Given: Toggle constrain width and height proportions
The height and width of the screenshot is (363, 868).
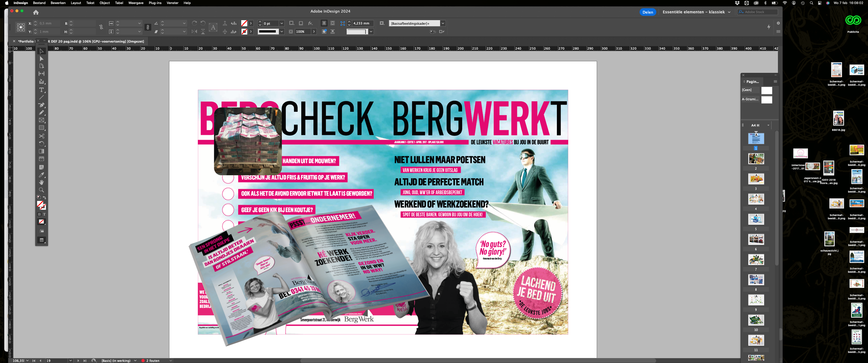Looking at the screenshot, I should click(x=101, y=27).
